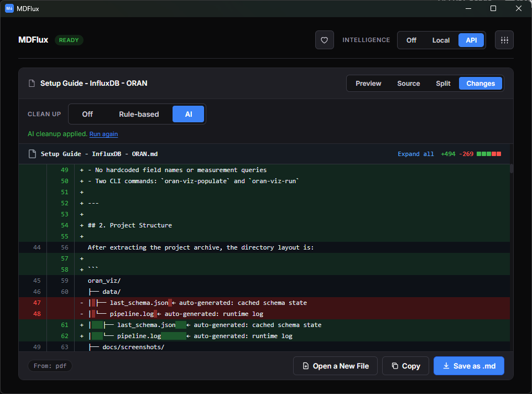Screen dimensions: 532x394
Task: Copy the markdown output
Action: tap(405, 366)
